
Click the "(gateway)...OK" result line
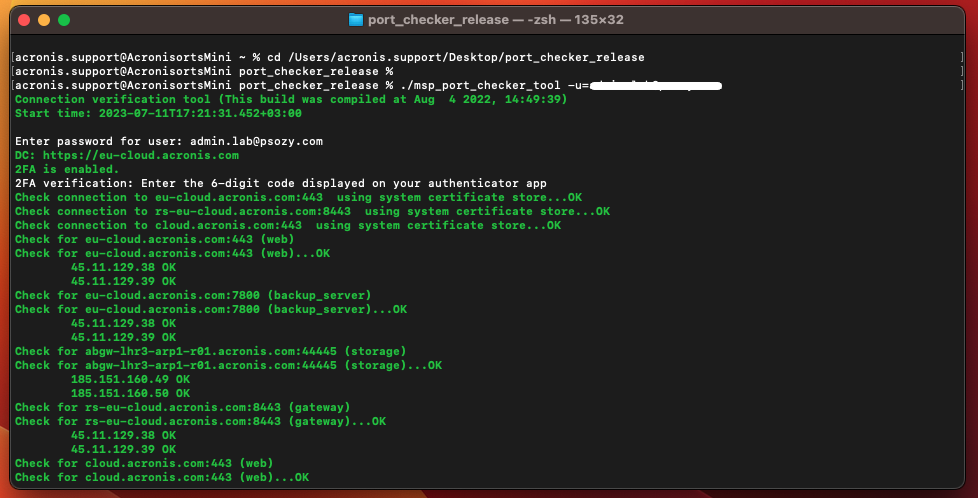200,421
